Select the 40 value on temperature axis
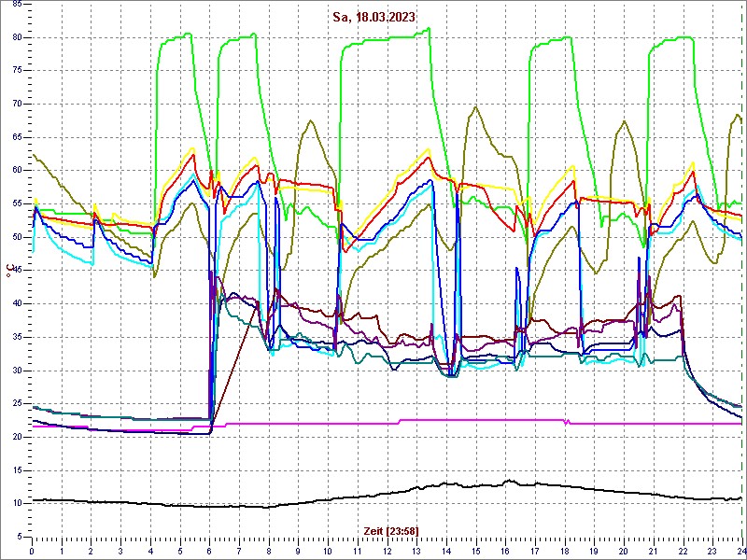This screenshot has height=560, width=747. pyautogui.click(x=17, y=304)
